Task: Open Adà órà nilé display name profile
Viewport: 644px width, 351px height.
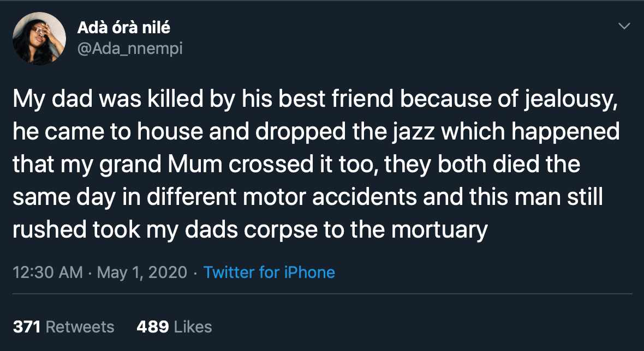Action: 123,27
